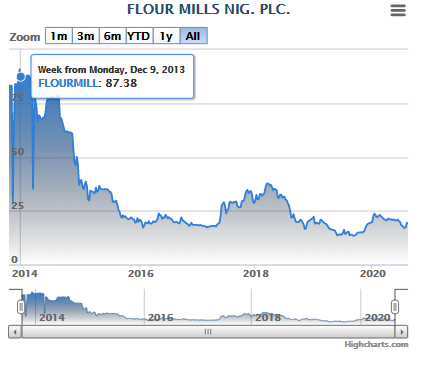Open the chart context hamburger menu

[398, 11]
